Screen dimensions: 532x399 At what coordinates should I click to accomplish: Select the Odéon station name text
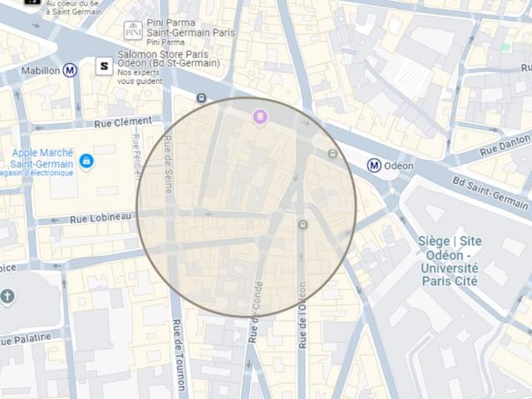tap(399, 166)
